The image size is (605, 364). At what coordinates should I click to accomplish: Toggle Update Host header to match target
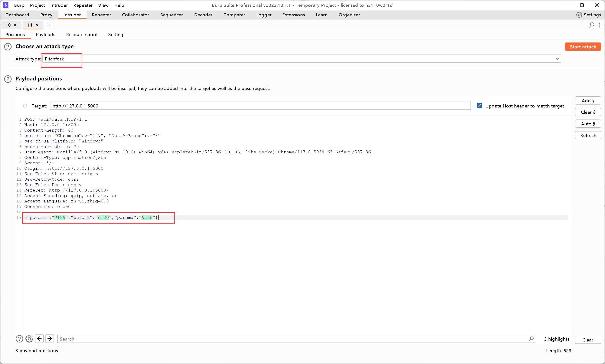[x=479, y=106]
